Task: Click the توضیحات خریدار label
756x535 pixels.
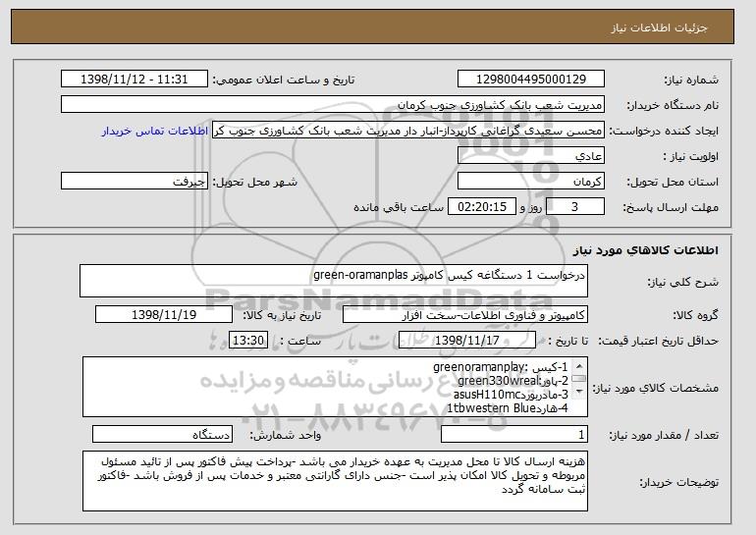Action: coord(678,482)
